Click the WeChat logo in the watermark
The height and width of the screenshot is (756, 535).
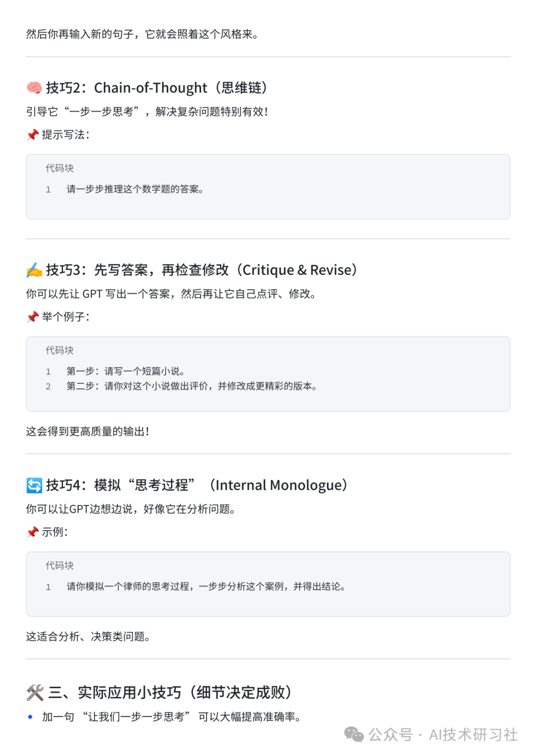pyautogui.click(x=354, y=735)
